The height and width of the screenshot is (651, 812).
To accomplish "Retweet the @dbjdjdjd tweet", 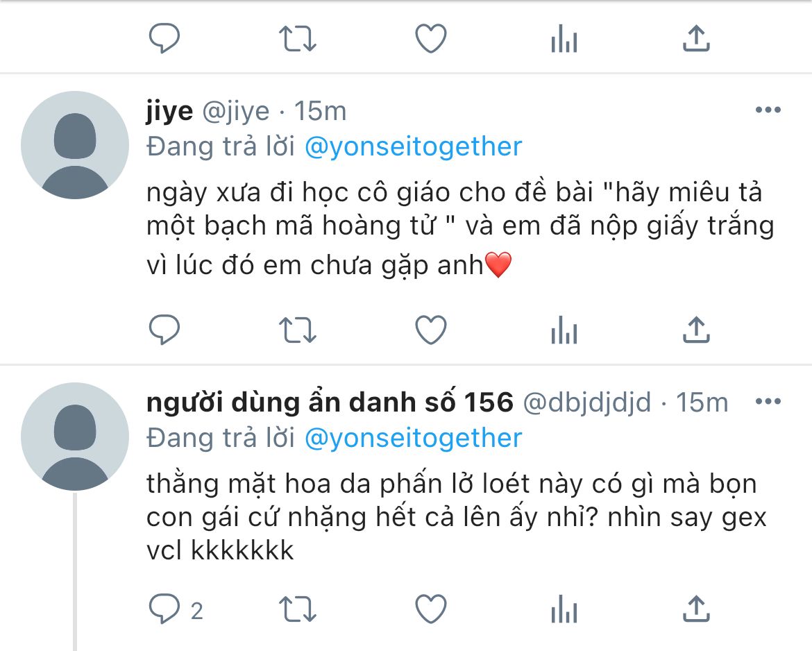I will (x=297, y=609).
